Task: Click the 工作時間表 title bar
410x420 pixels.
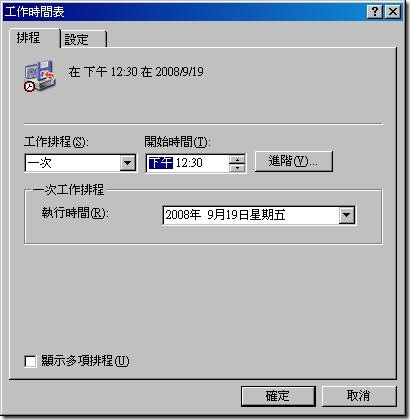Action: coord(183,12)
